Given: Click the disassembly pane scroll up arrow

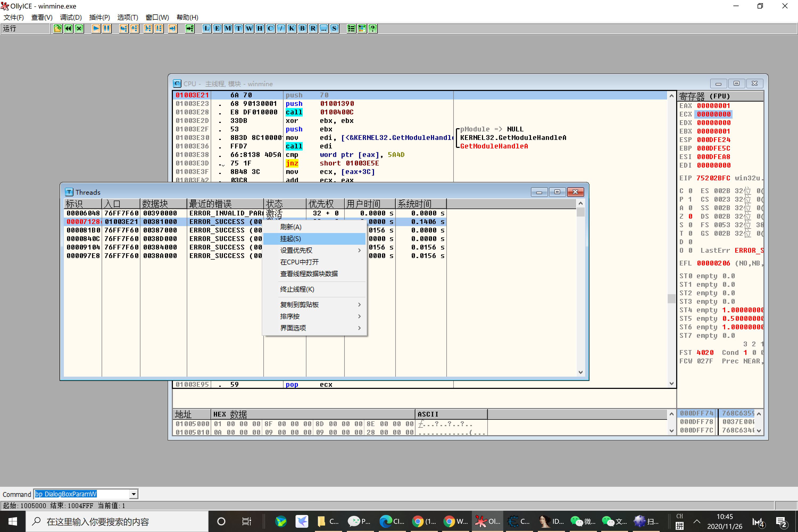Looking at the screenshot, I should tap(671, 96).
